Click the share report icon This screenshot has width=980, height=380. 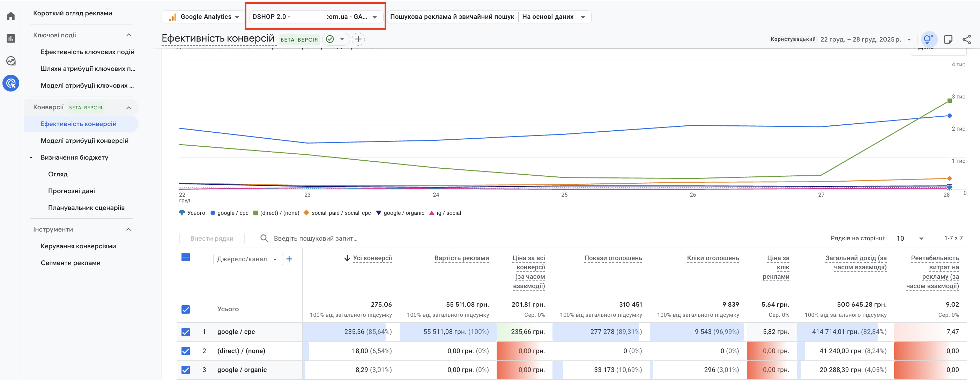966,39
